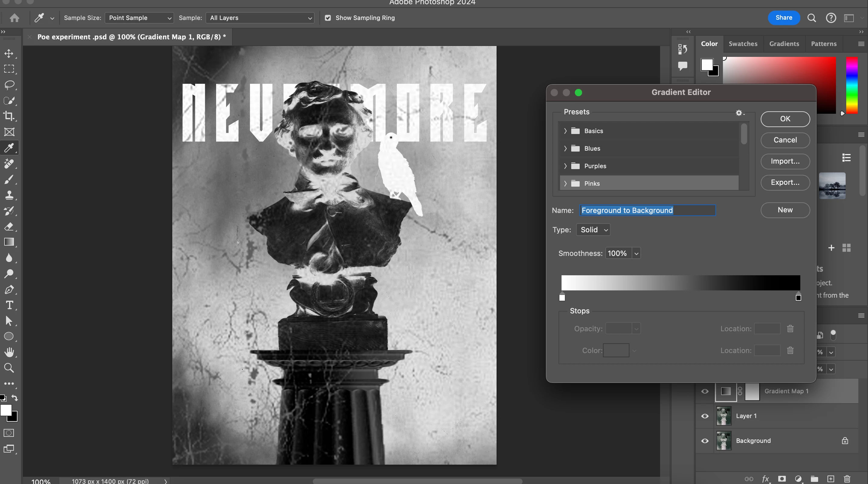The image size is (868, 484).
Task: Open the Sample Size dropdown
Action: click(139, 18)
